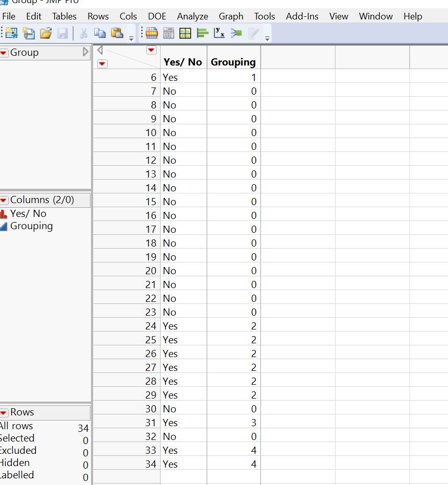Image resolution: width=448 pixels, height=485 pixels.
Task: Click the Fit Model icon
Action: click(236, 33)
